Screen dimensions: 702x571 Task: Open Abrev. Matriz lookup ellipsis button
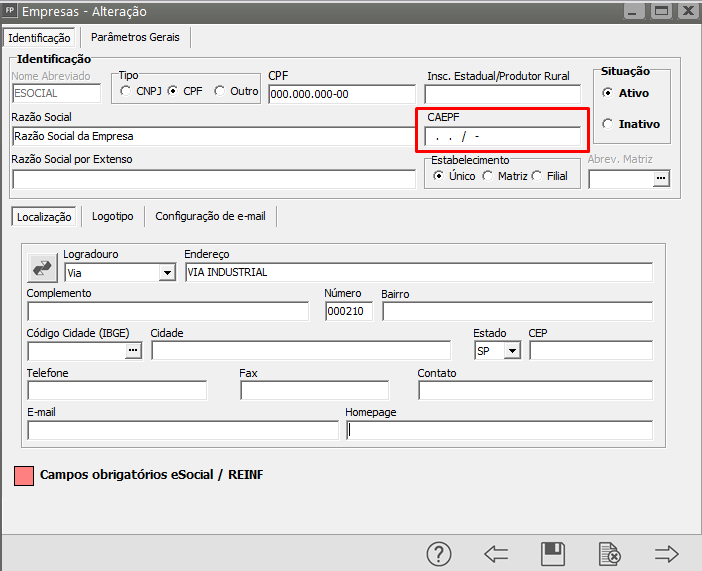660,179
